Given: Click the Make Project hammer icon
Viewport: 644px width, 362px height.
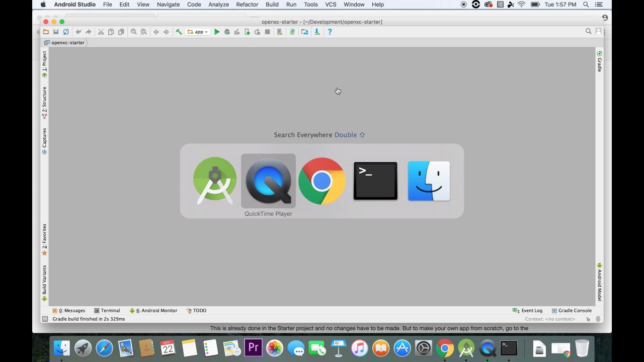Looking at the screenshot, I should tap(179, 32).
